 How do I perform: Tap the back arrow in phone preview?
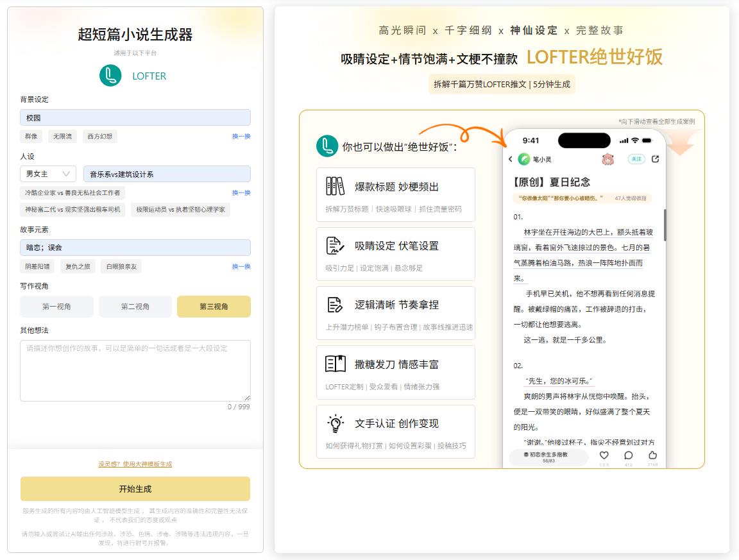(511, 159)
